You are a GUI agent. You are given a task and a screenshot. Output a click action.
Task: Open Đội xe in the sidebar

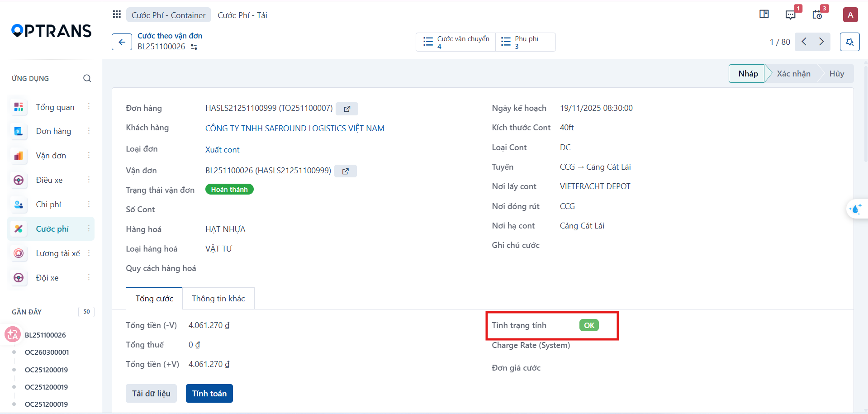[47, 278]
